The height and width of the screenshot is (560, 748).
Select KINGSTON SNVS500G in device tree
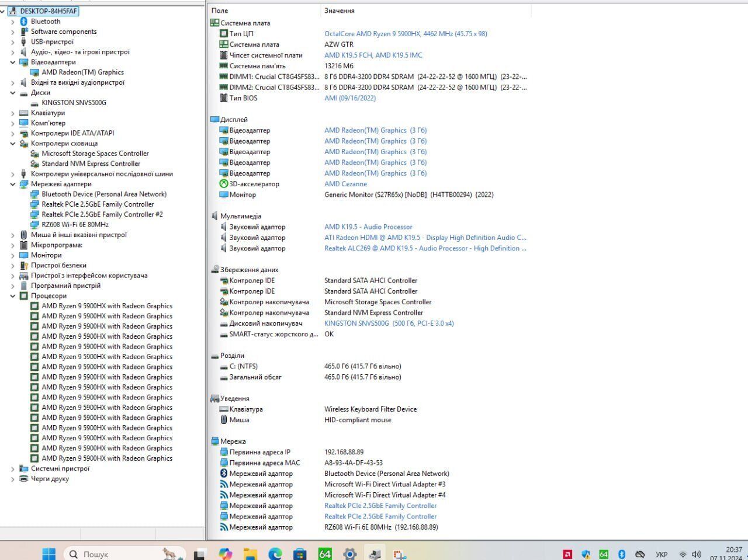pyautogui.click(x=74, y=103)
